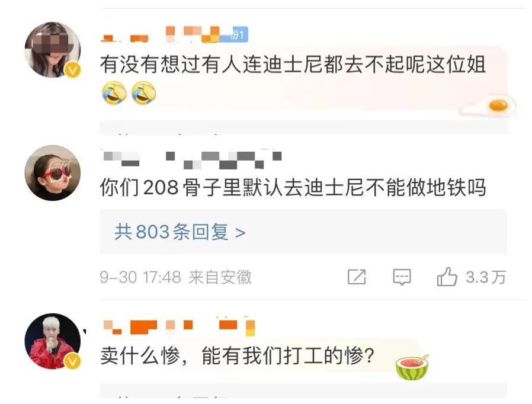Viewport: 532px width, 404px height.
Task: Click the verified V badge on third avatar
Action: [72, 362]
